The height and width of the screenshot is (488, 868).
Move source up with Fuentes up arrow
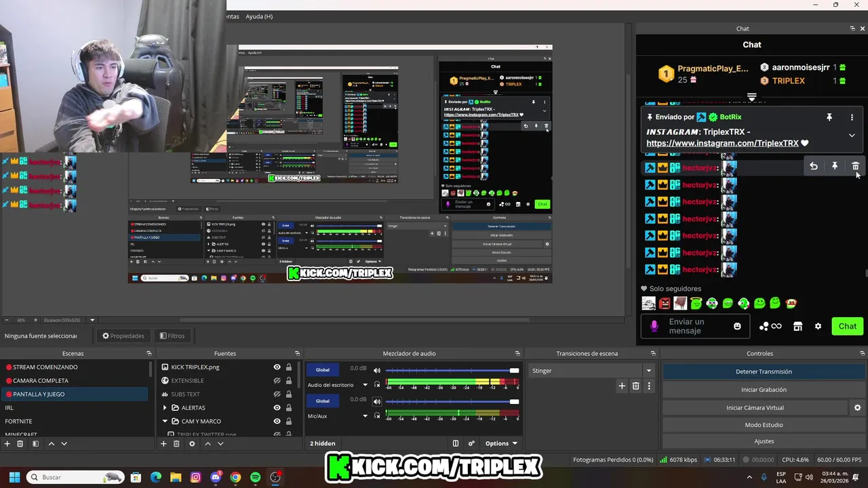coord(208,443)
